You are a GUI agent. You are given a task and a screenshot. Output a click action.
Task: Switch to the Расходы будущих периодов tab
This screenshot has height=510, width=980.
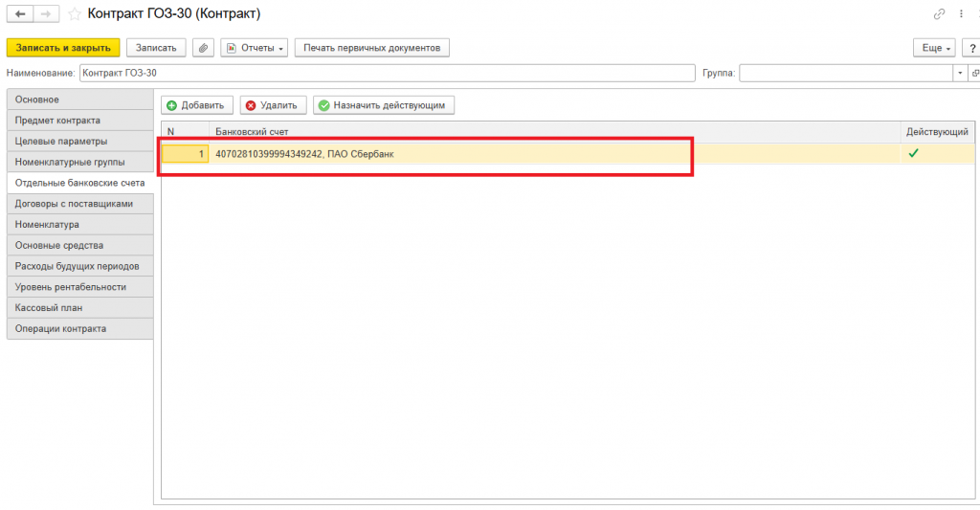click(x=80, y=266)
